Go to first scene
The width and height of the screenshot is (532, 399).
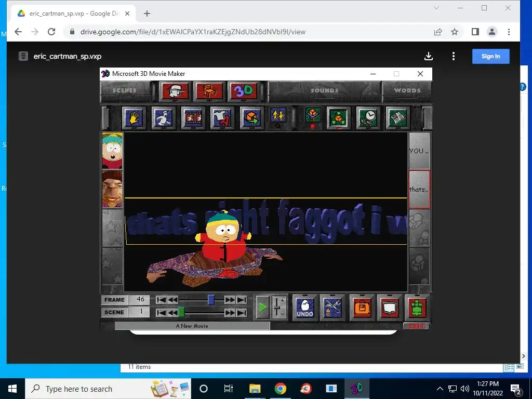click(162, 312)
